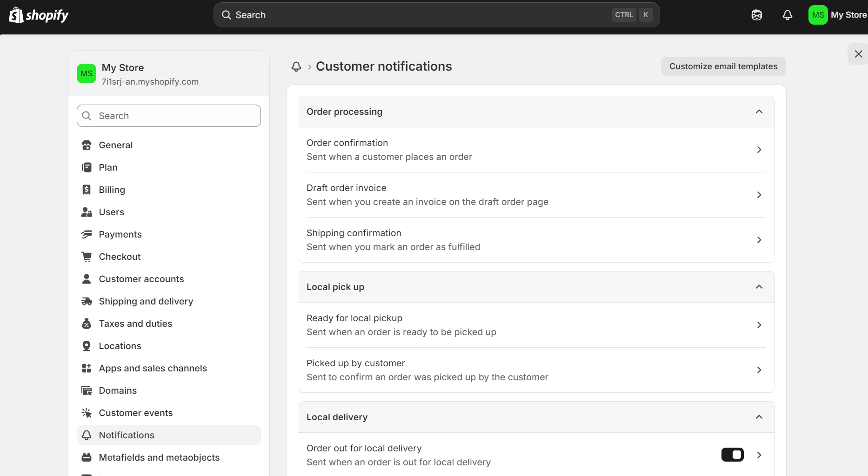Open the Shipping confirmation notification
Image resolution: width=868 pixels, height=476 pixels.
pos(535,239)
